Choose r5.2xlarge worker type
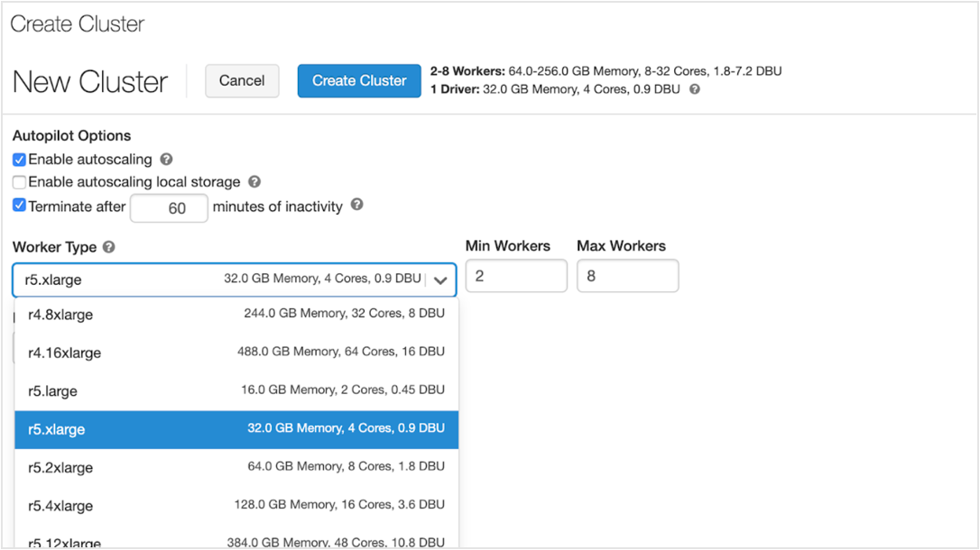The image size is (980, 550). pyautogui.click(x=236, y=467)
